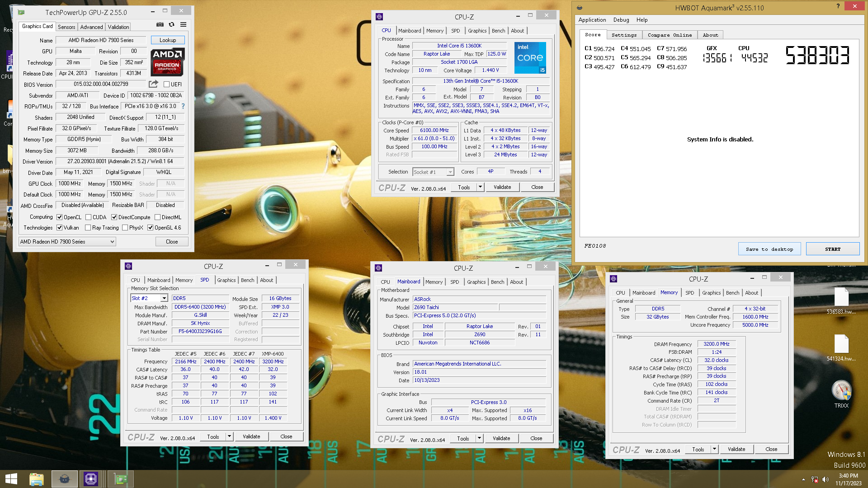The width and height of the screenshot is (868, 488).
Task: Click the Intel Core i5 logo in CPU-Z
Action: click(530, 57)
